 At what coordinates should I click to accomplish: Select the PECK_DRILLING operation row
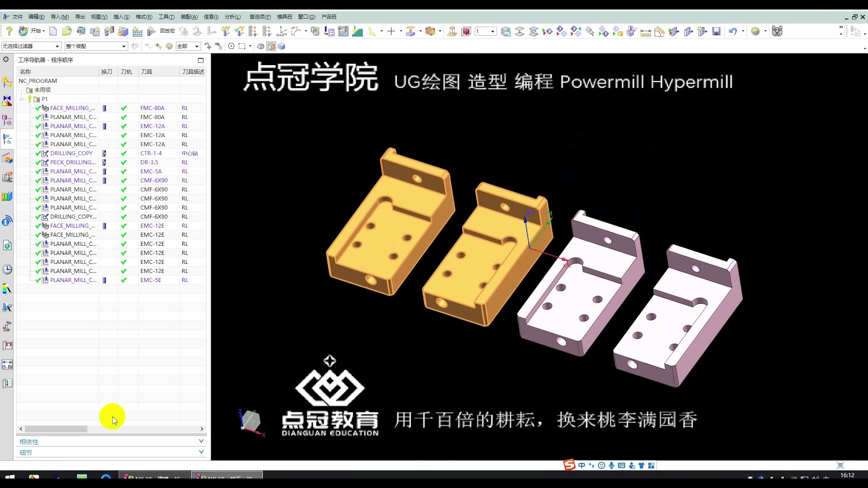[73, 162]
